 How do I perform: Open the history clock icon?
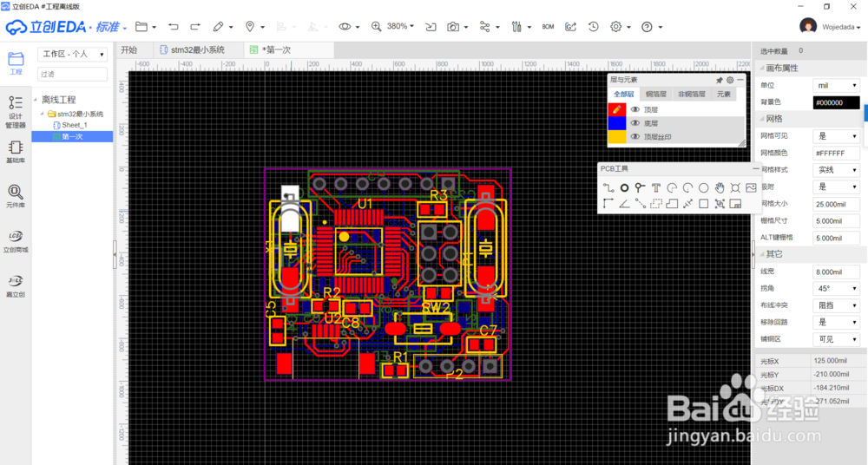coord(594,27)
